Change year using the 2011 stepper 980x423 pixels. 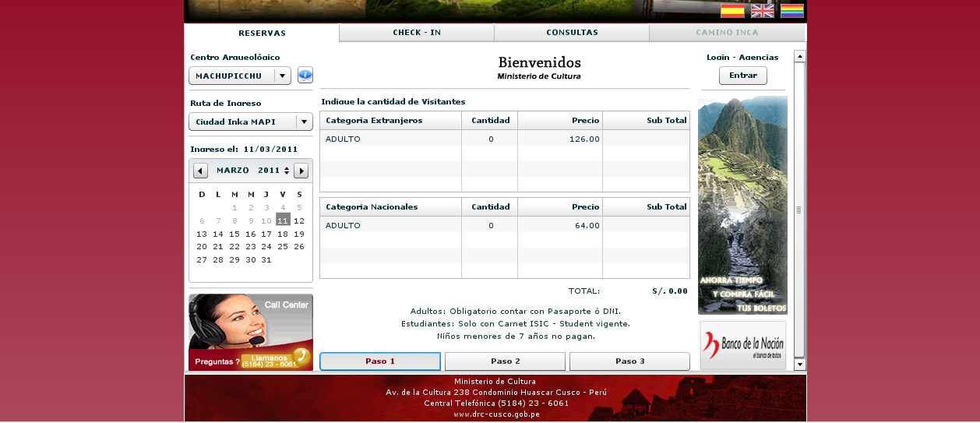287,171
